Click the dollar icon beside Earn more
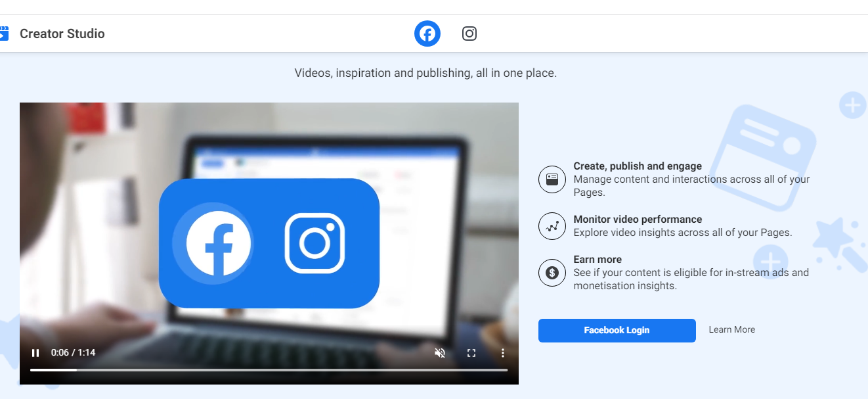The image size is (868, 399). (x=552, y=272)
